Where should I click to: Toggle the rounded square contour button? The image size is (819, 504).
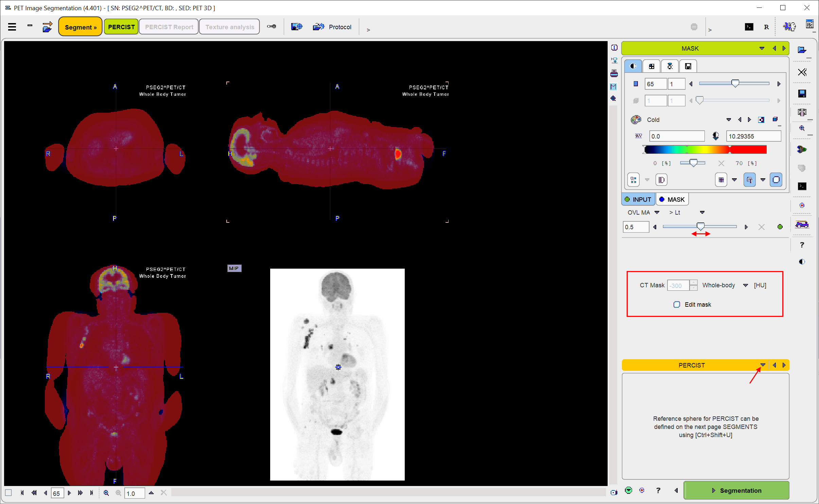(776, 180)
